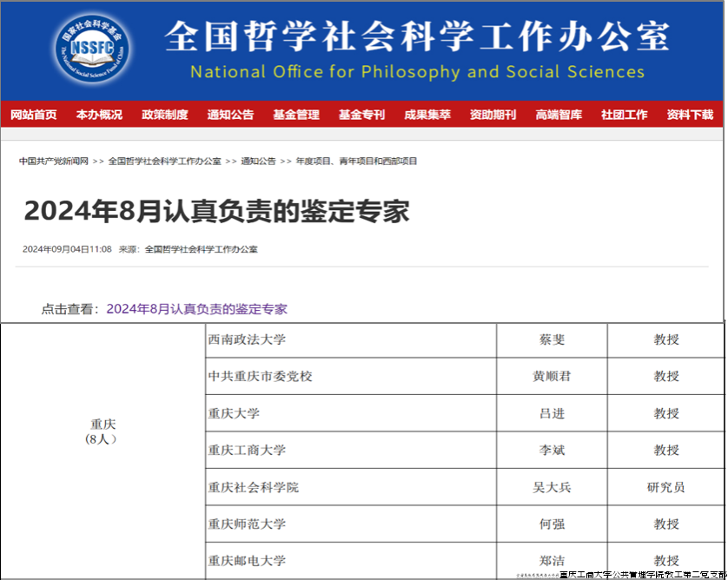Select 本办概况 in navigation bar
728x580 pixels.
[99, 115]
